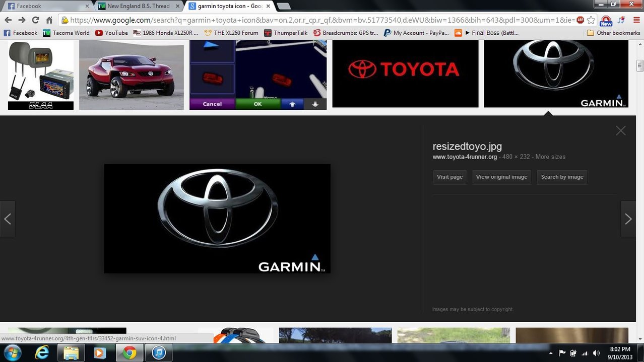Click the page vertical scrollbar thumb

pos(640,66)
